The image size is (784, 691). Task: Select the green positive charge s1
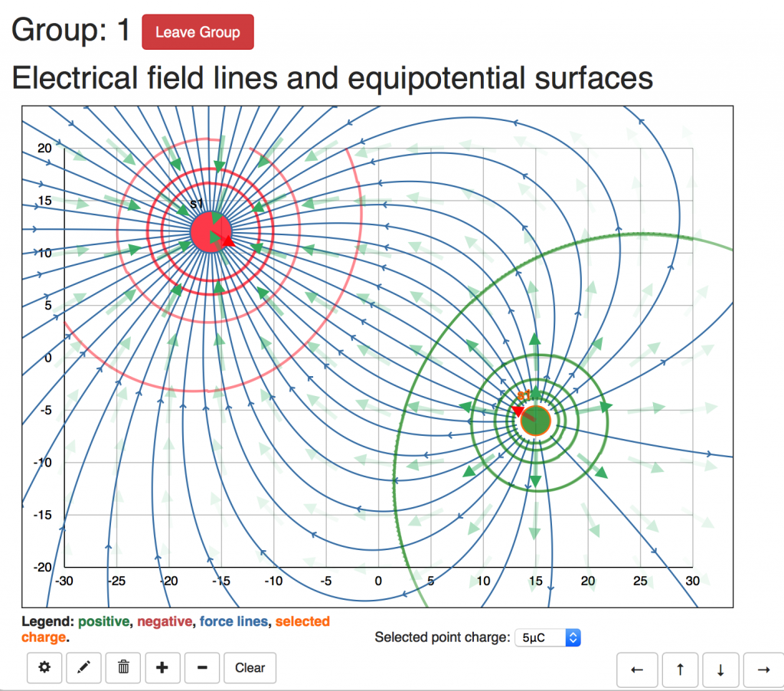coord(536,419)
